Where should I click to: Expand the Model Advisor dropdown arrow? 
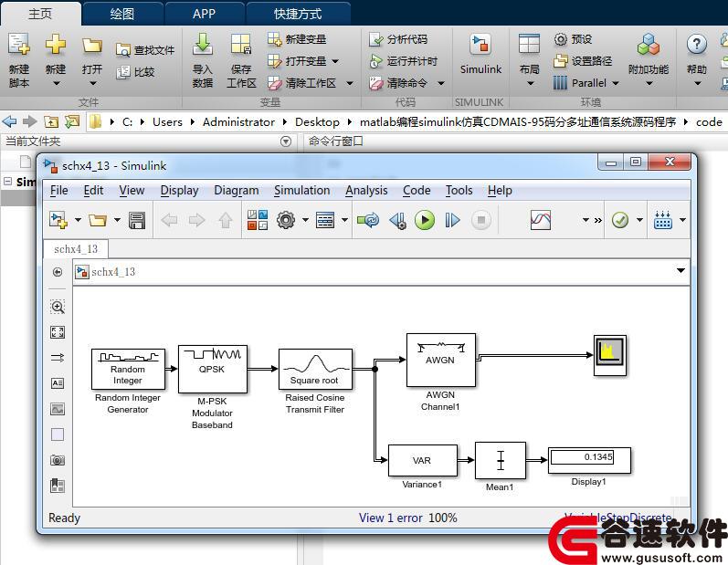pyautogui.click(x=639, y=220)
